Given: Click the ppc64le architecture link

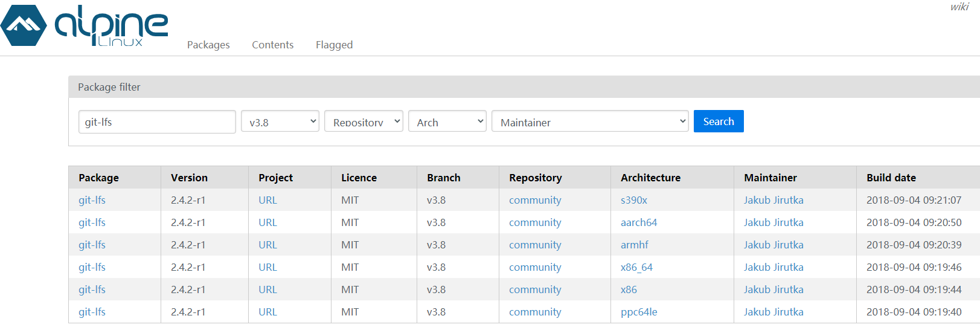Looking at the screenshot, I should 639,312.
